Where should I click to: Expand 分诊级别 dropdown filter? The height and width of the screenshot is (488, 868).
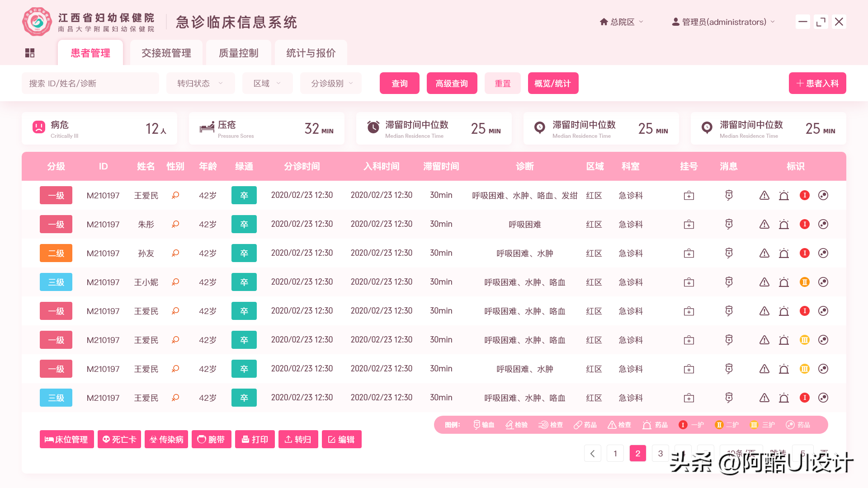pyautogui.click(x=330, y=83)
